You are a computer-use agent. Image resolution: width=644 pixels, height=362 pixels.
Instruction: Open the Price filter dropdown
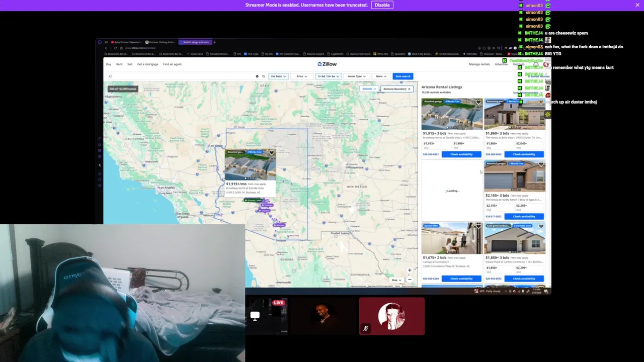click(302, 76)
